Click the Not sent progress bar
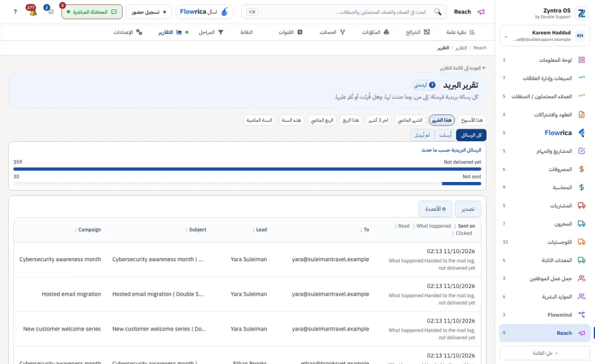This screenshot has height=364, width=595. tap(247, 183)
